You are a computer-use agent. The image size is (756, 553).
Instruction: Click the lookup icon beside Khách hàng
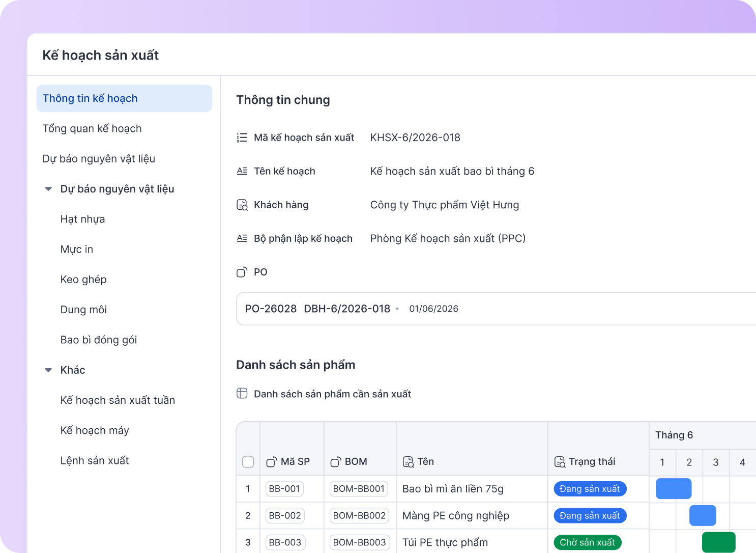click(242, 205)
